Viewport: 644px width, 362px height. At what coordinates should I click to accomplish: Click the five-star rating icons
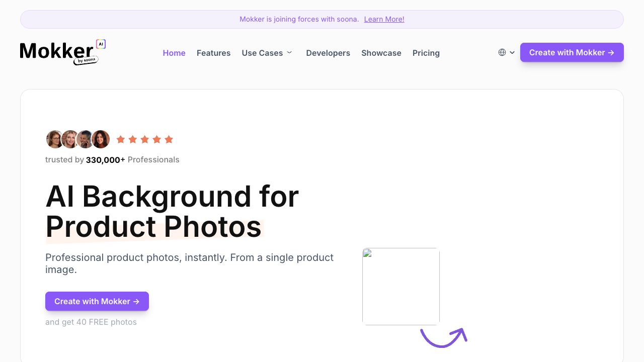point(144,139)
